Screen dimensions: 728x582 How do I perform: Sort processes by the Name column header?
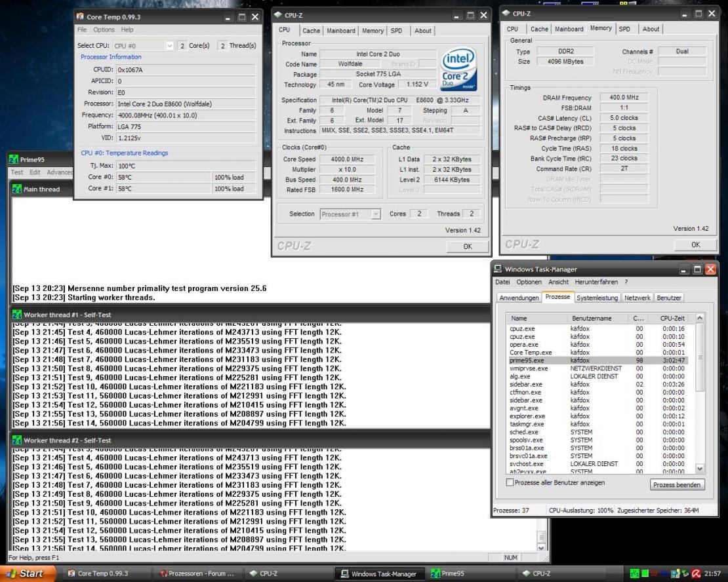536,319
